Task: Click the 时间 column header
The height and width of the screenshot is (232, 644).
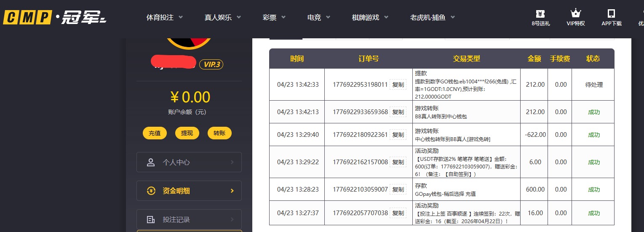Action: [x=297, y=59]
